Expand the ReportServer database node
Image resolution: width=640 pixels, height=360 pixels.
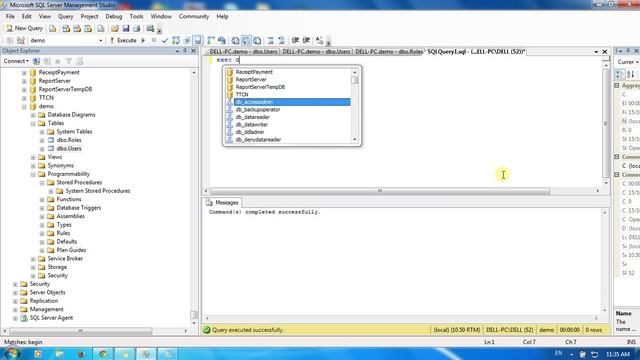click(24, 81)
